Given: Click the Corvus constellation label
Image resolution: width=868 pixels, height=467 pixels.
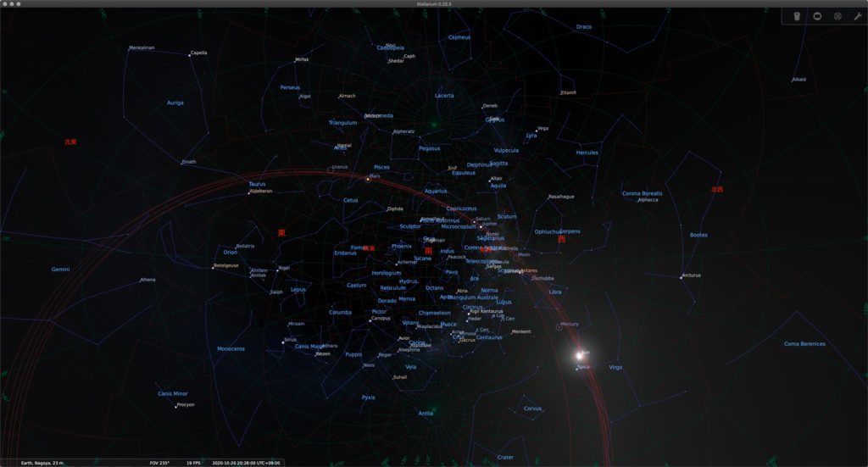Looking at the screenshot, I should tap(532, 409).
